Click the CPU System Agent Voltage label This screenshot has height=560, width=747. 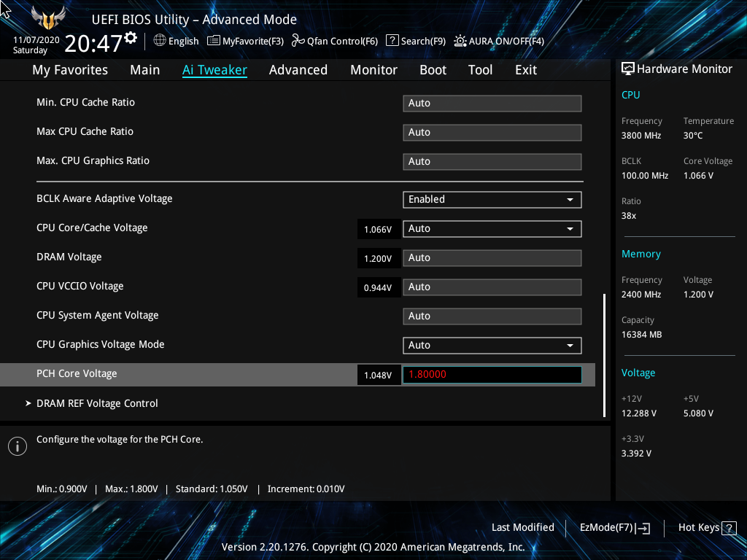point(98,316)
